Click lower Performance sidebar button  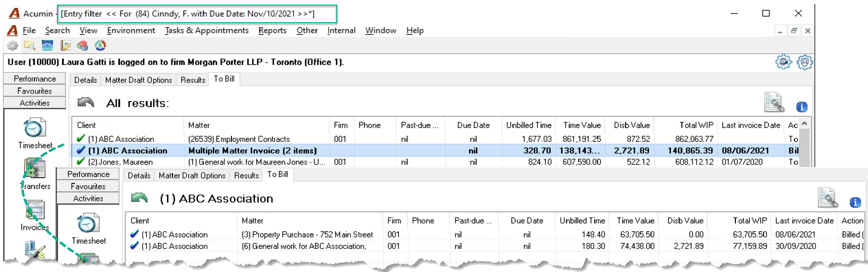[x=89, y=174]
